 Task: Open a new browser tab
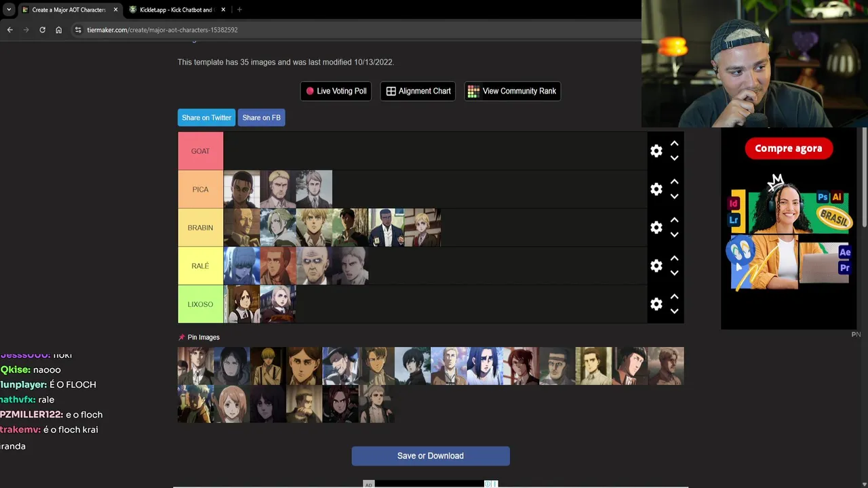point(239,9)
